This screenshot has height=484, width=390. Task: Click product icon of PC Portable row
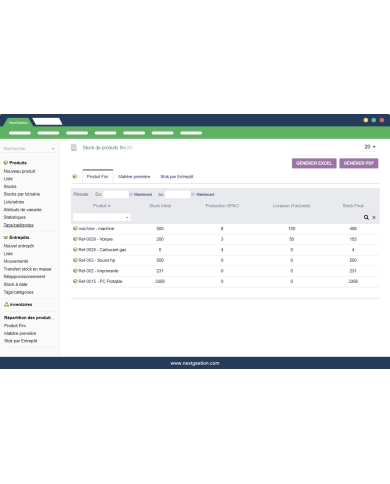tap(75, 281)
